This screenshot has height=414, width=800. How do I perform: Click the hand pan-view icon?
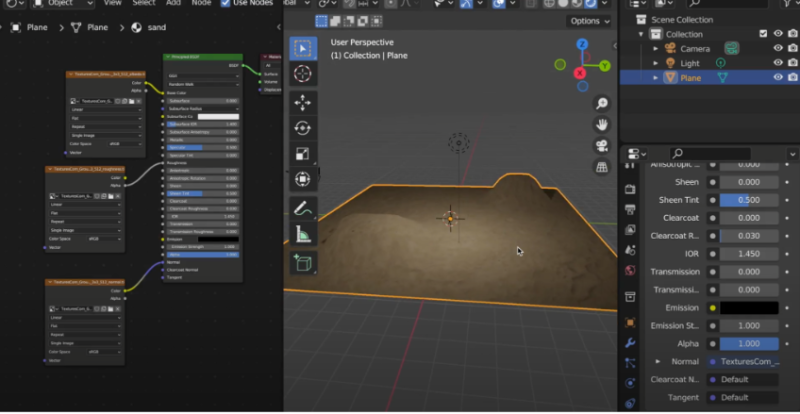[602, 125]
